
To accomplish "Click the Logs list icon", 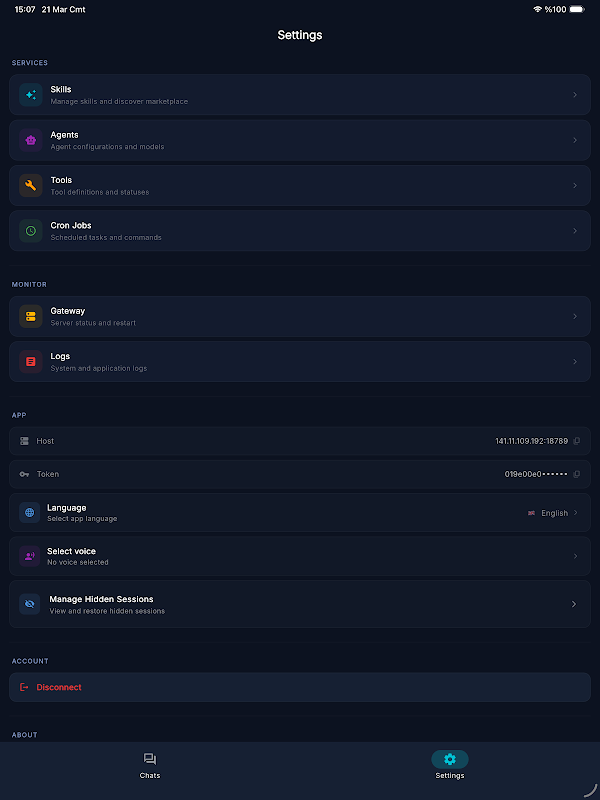I will point(31,362).
